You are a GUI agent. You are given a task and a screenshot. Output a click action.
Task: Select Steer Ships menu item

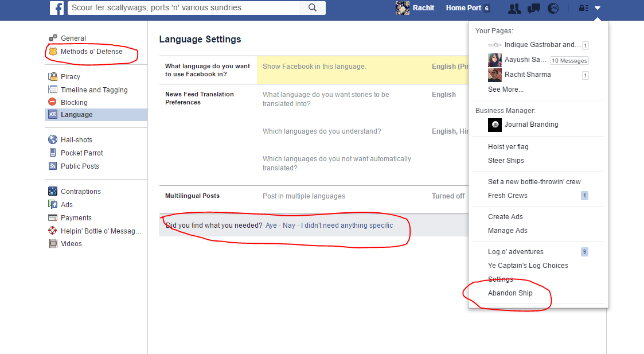click(506, 161)
